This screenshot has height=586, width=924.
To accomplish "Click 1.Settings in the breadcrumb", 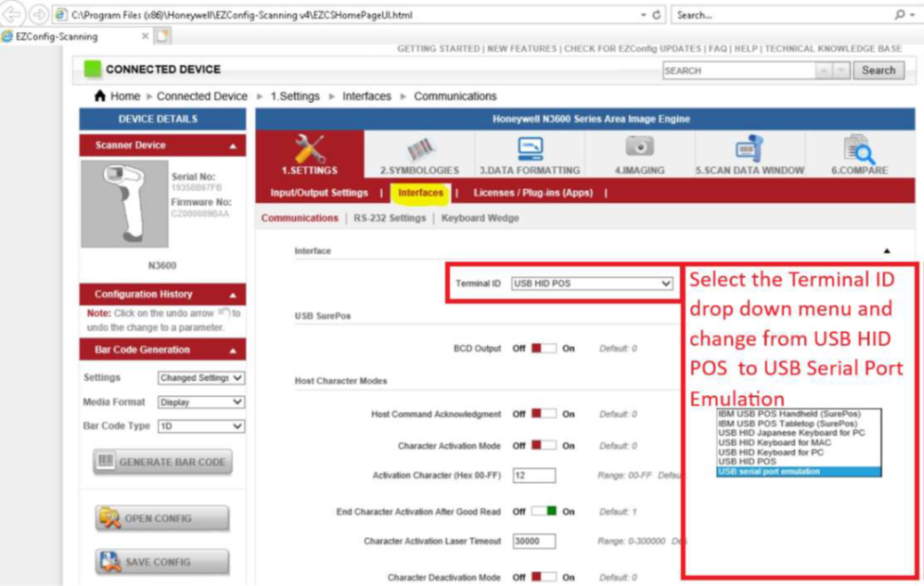I will coord(295,96).
